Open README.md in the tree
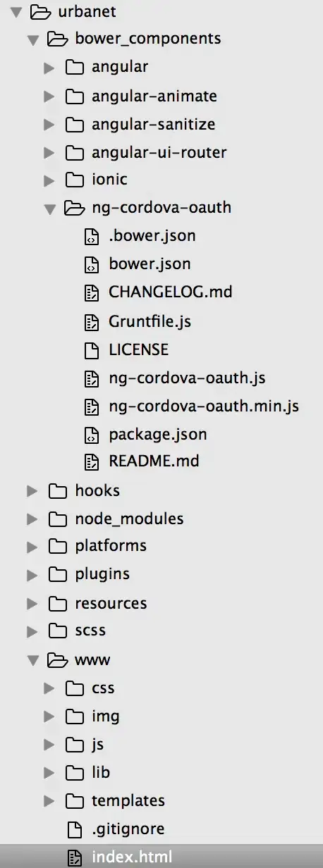This screenshot has height=868, width=323. click(x=154, y=462)
